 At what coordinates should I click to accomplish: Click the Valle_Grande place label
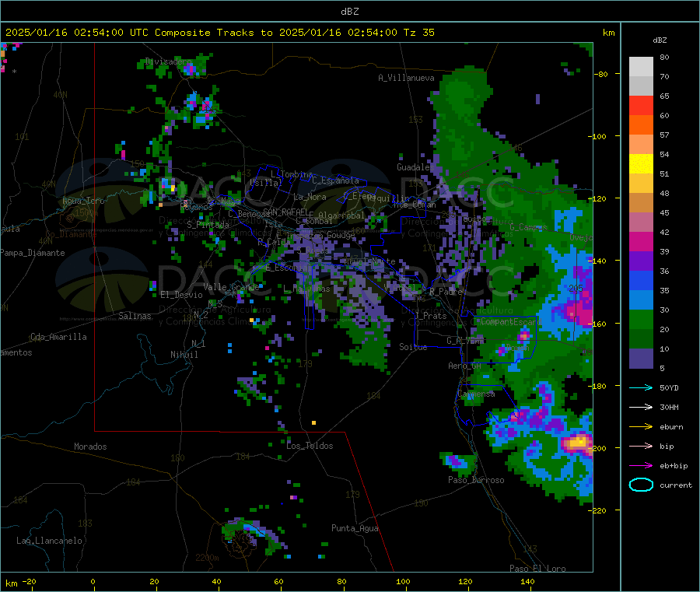(x=231, y=287)
